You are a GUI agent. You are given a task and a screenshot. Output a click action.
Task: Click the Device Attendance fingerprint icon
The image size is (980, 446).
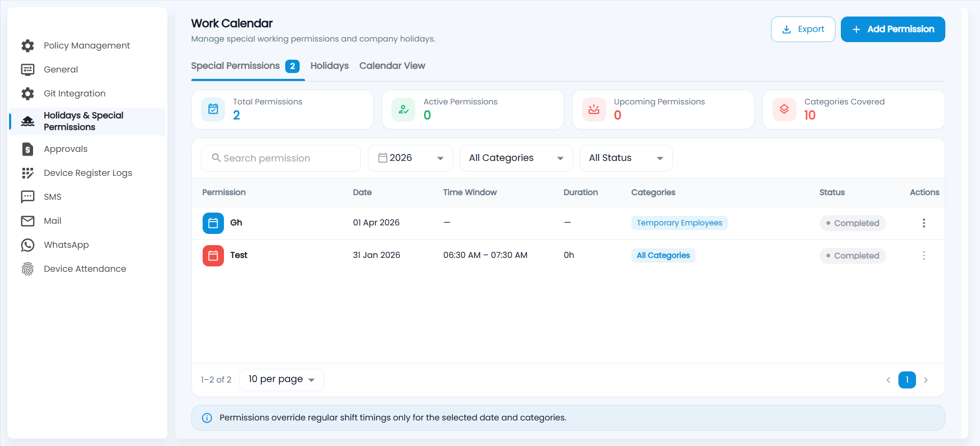tap(28, 269)
